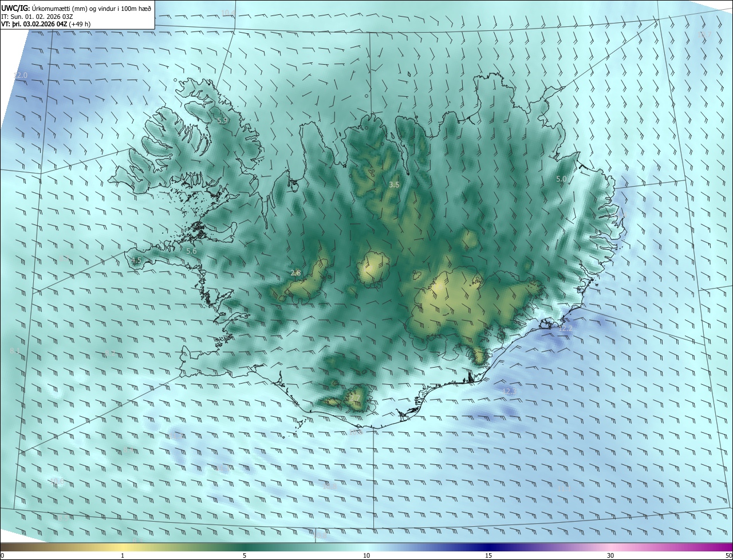Image resolution: width=733 pixels, height=560 pixels.
Task: Click the 3.5 value label in the north
Action: (394, 185)
